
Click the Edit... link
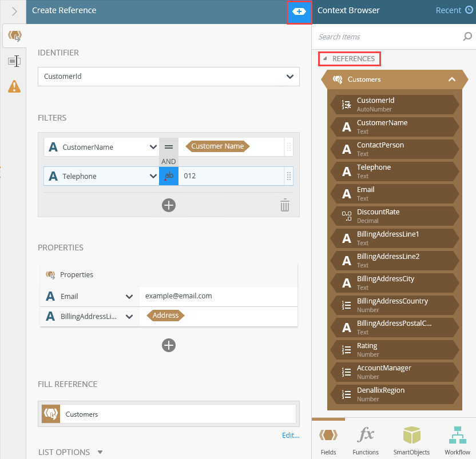point(291,436)
